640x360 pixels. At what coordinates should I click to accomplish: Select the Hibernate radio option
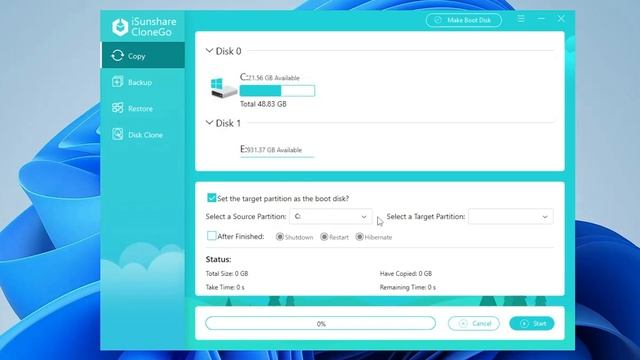360,237
